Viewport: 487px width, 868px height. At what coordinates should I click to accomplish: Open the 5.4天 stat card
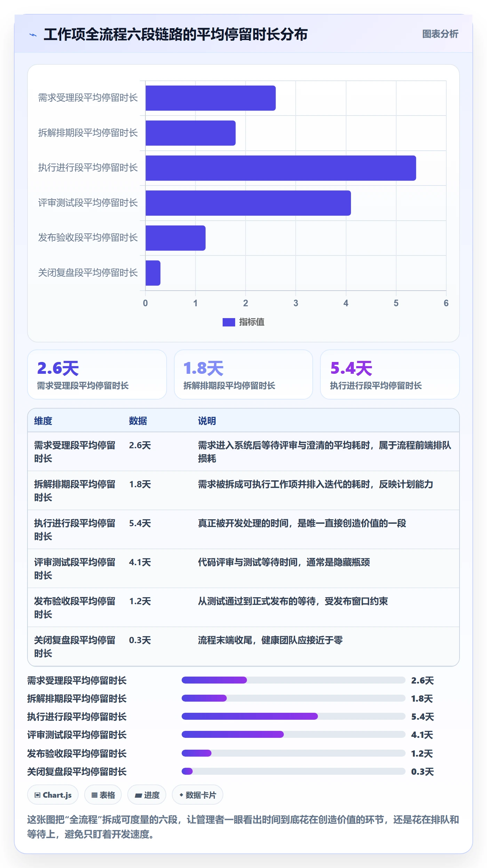(390, 374)
